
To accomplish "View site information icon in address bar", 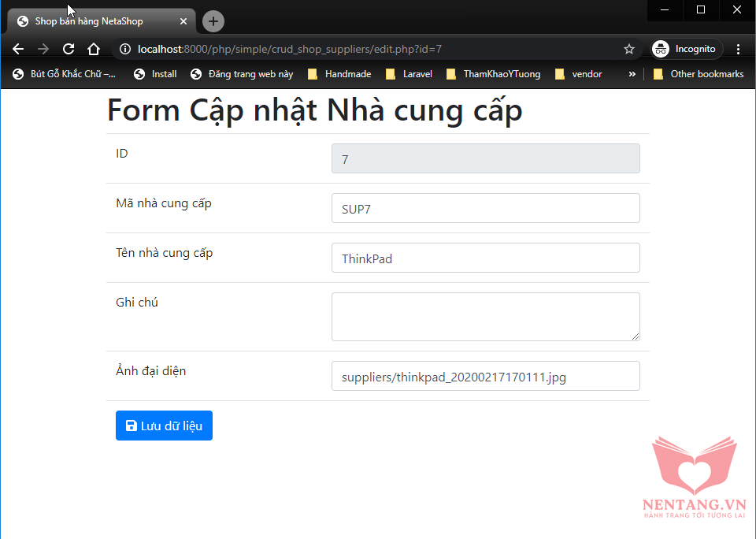I will pos(124,49).
